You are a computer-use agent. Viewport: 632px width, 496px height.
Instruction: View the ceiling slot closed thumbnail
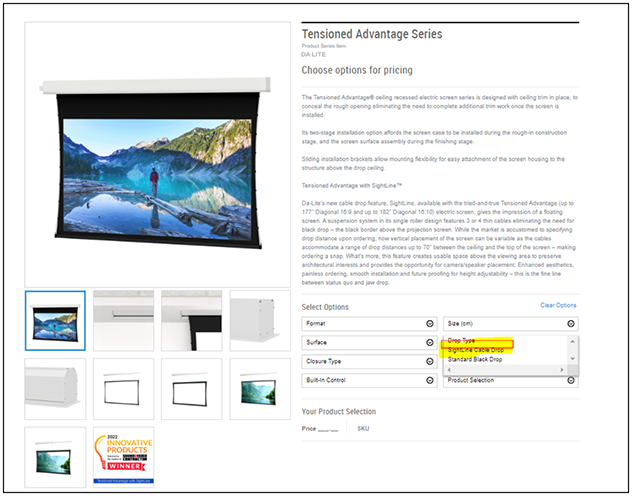tap(123, 321)
